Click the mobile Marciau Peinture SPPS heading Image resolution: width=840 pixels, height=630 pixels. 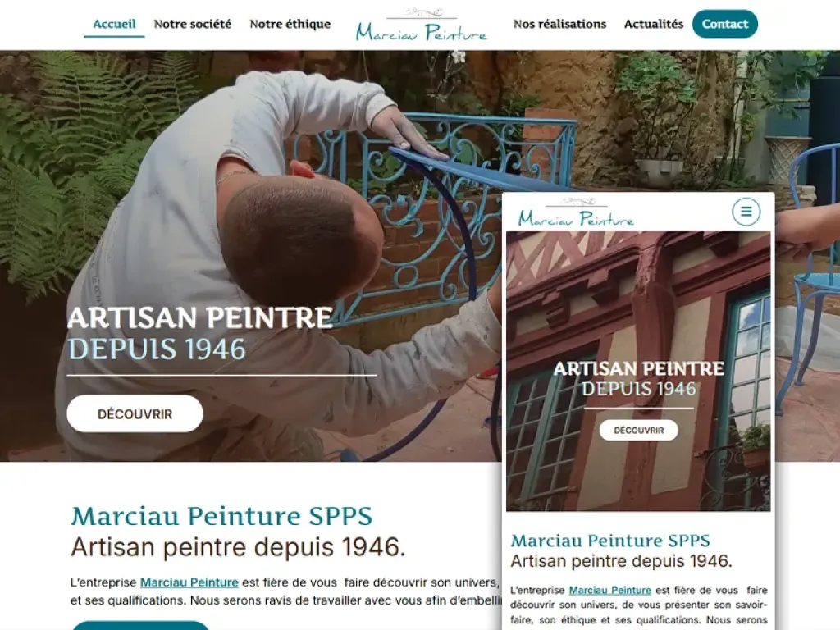(610, 541)
